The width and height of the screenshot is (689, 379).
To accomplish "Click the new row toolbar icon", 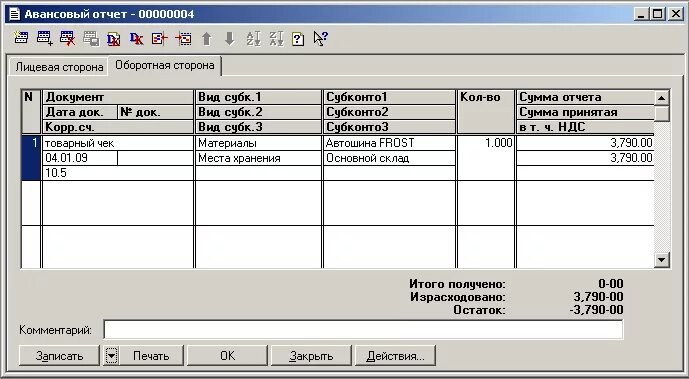I will 21,38.
